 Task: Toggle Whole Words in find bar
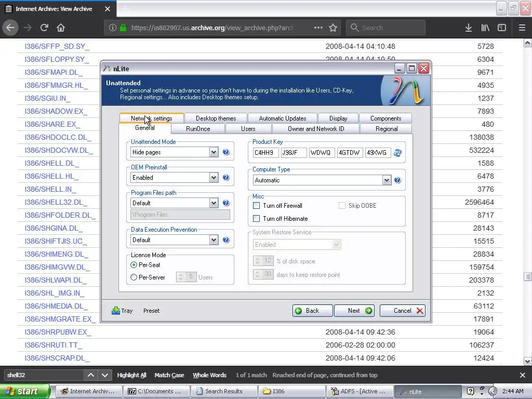coord(209,375)
